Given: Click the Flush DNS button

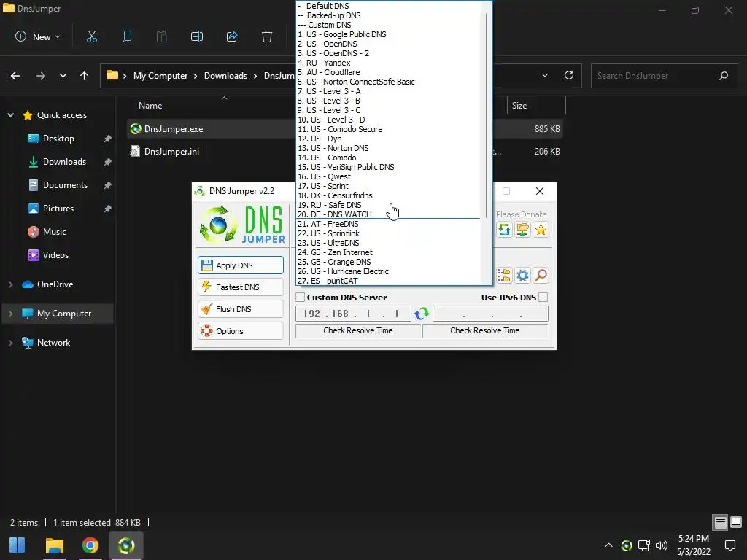Looking at the screenshot, I should [x=241, y=309].
